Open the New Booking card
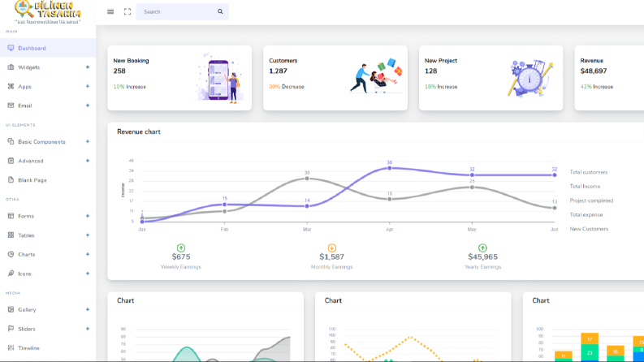644x362 pixels. coord(179,78)
